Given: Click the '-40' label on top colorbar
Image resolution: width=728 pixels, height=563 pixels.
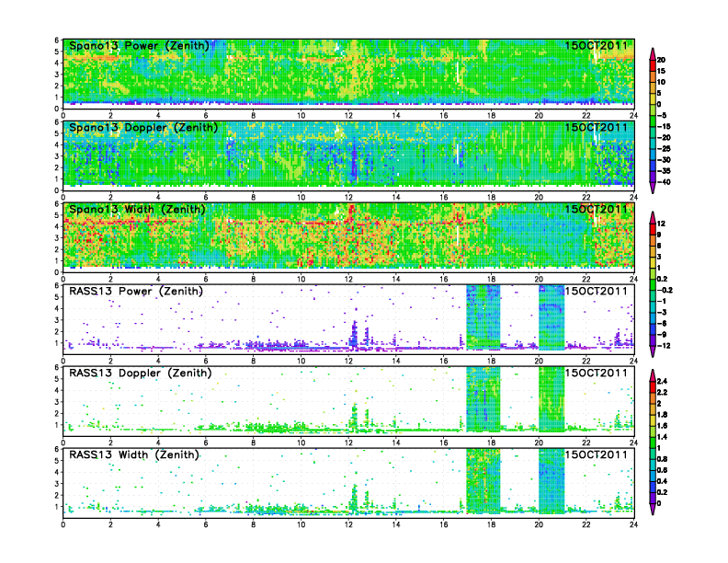Looking at the screenshot, I should point(664,182).
